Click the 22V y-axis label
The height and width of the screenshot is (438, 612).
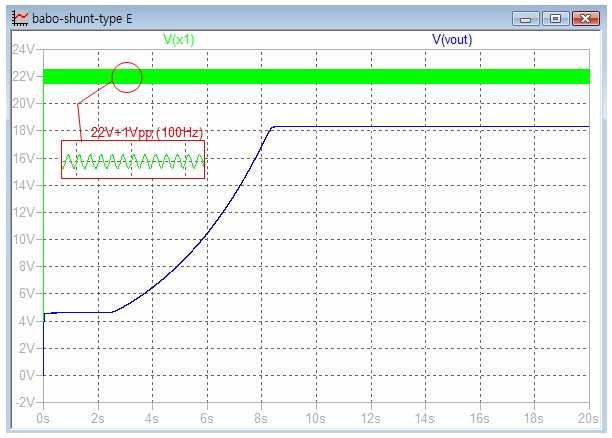click(x=23, y=76)
